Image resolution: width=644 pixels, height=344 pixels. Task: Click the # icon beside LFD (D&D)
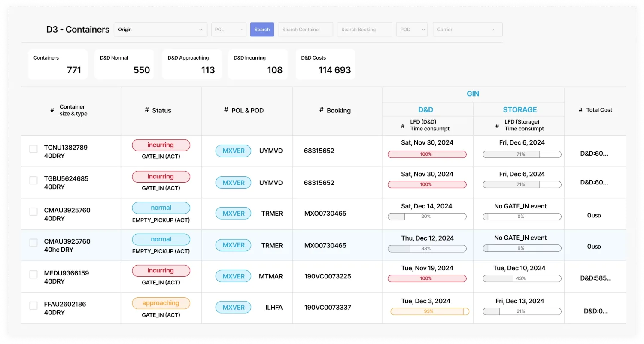(403, 126)
